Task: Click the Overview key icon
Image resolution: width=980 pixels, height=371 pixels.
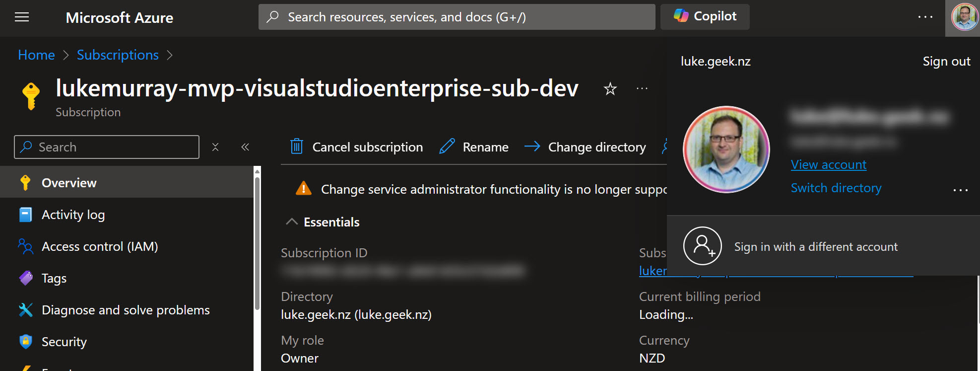Action: [x=25, y=183]
